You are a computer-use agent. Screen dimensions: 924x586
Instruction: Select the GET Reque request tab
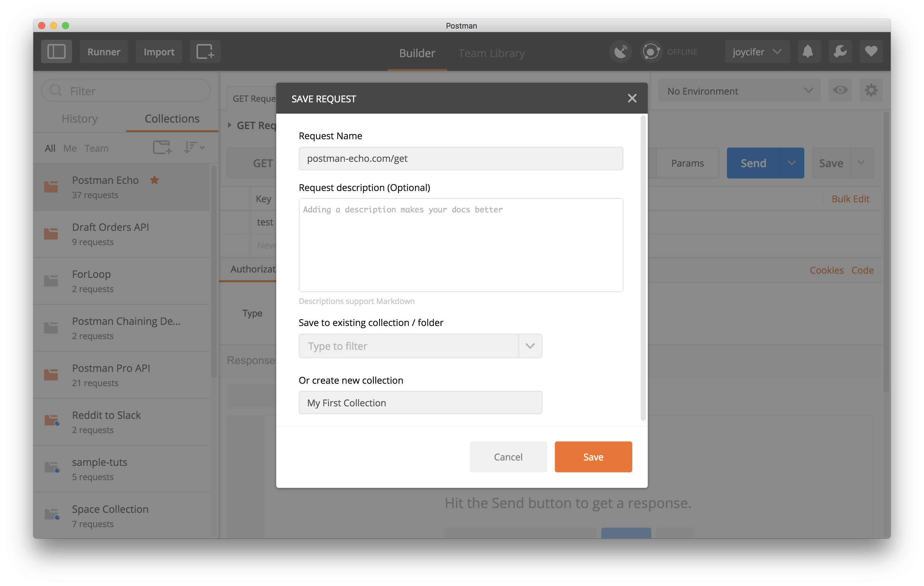[252, 98]
